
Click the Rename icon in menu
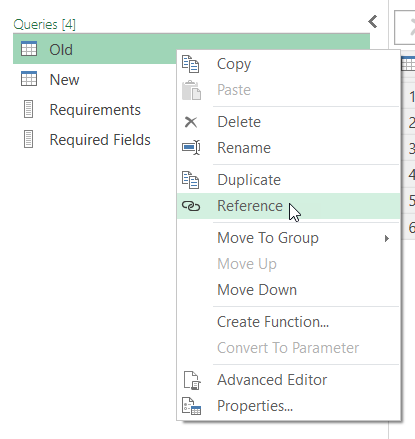[x=191, y=147]
